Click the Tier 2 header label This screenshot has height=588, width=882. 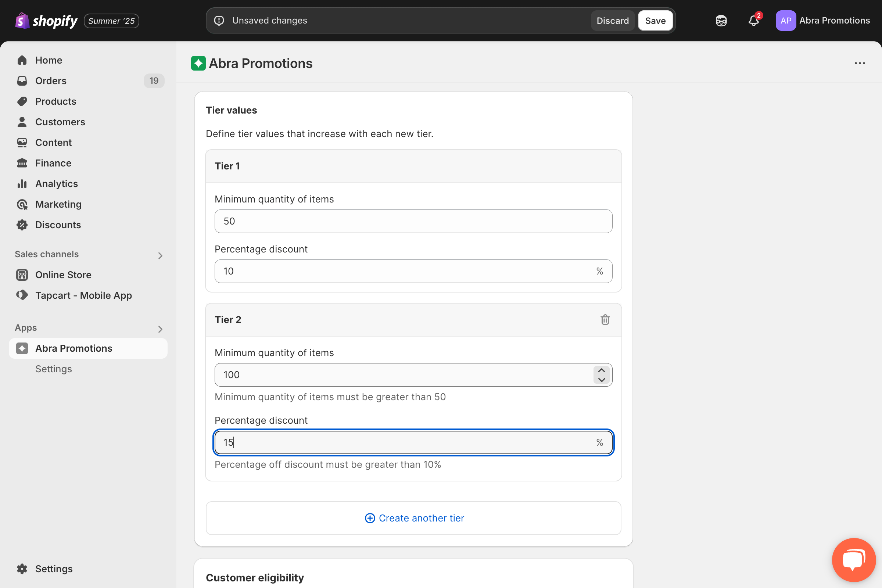click(x=227, y=320)
